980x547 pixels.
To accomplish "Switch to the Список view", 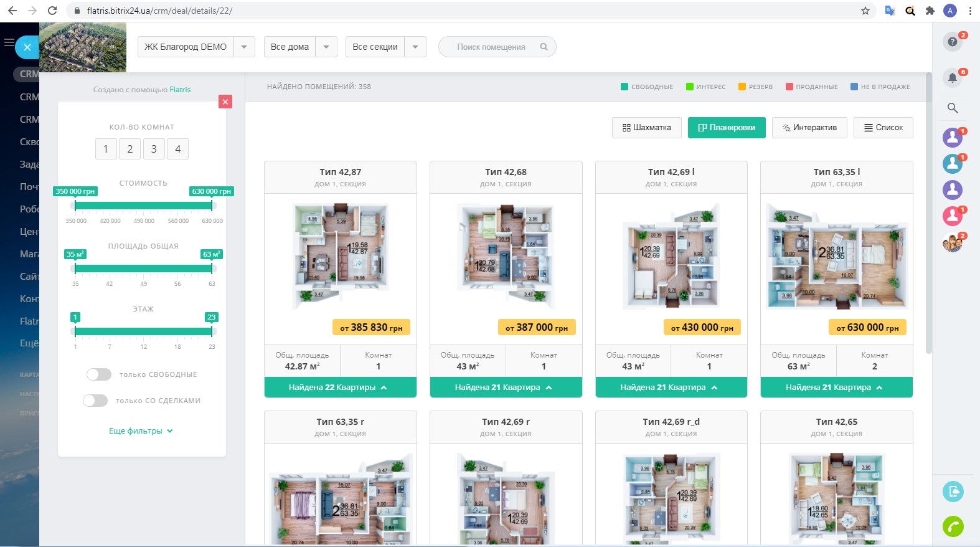I will tap(883, 128).
